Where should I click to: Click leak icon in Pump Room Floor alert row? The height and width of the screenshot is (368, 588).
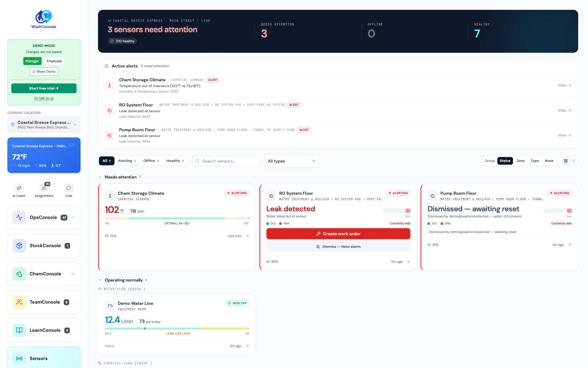point(109,135)
